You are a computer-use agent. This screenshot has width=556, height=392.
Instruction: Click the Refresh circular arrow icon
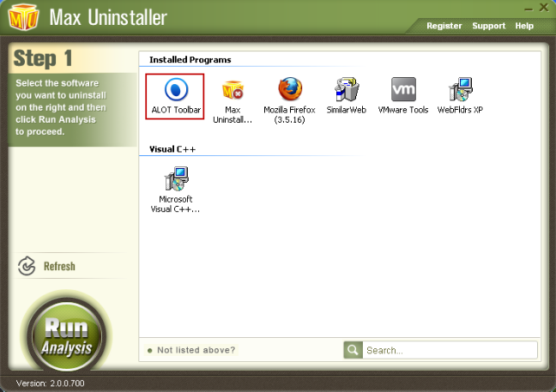point(27,266)
